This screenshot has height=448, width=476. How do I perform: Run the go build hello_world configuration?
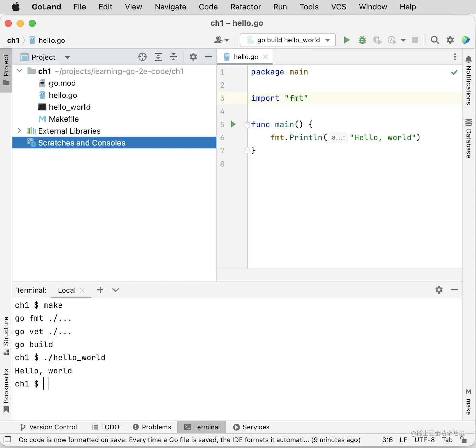[346, 40]
